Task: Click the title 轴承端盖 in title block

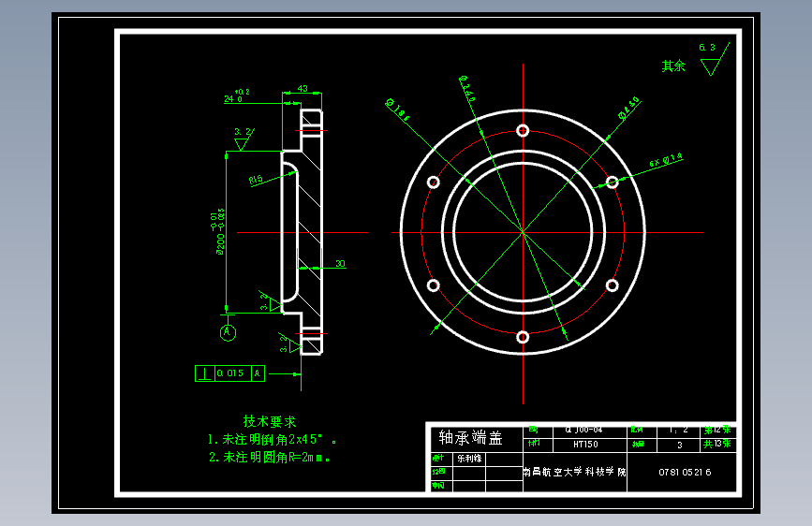Action: pyautogui.click(x=470, y=438)
